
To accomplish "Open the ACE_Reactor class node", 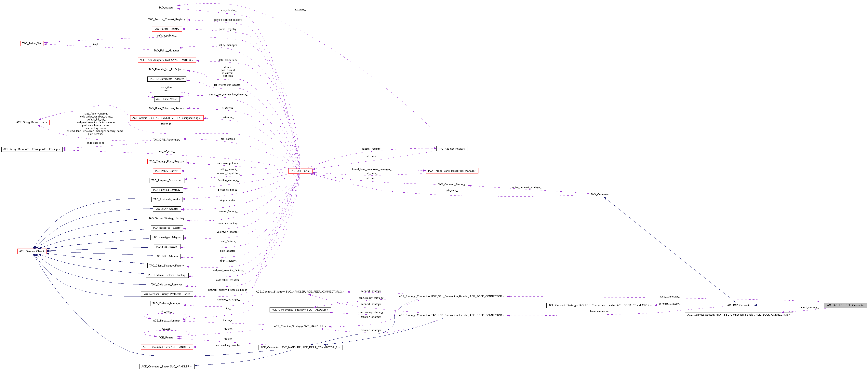I will (x=167, y=338).
